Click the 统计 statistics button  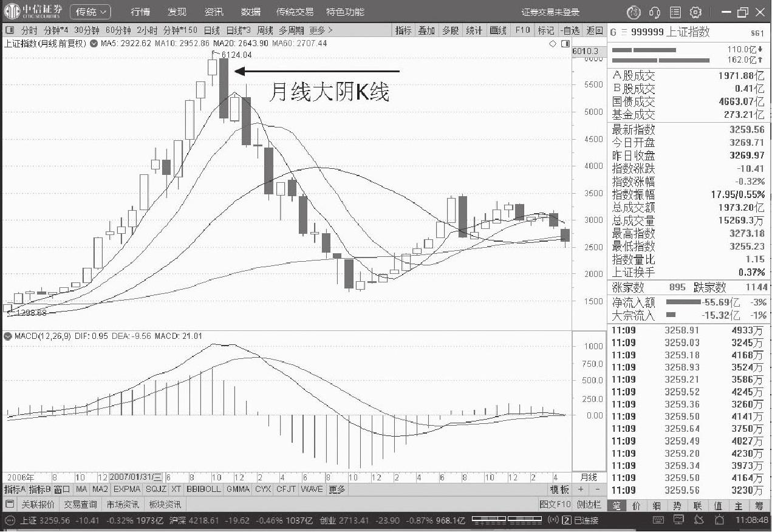(474, 30)
